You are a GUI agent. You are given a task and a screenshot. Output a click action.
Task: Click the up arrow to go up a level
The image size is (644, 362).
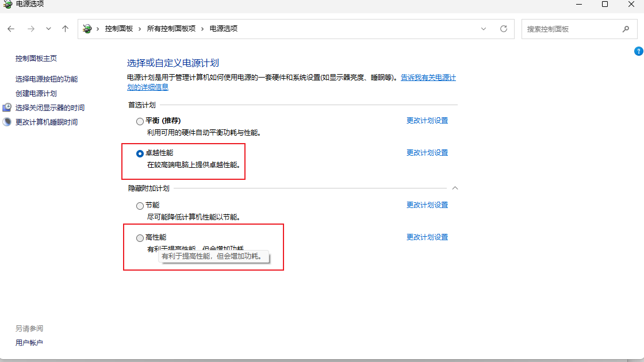65,28
